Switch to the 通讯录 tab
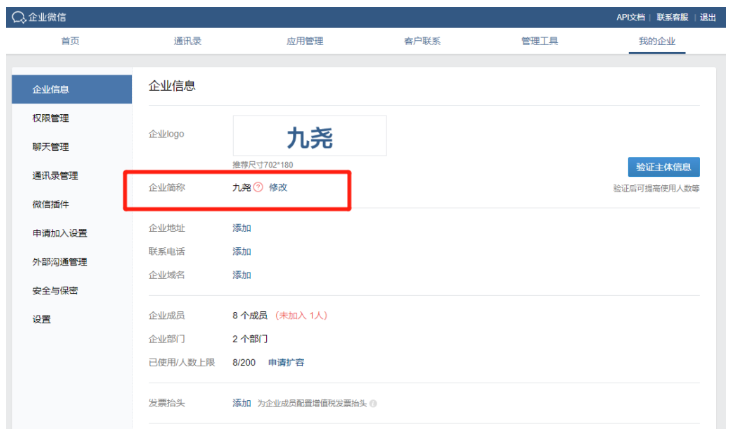Image resolution: width=733 pixels, height=441 pixels. click(x=187, y=41)
